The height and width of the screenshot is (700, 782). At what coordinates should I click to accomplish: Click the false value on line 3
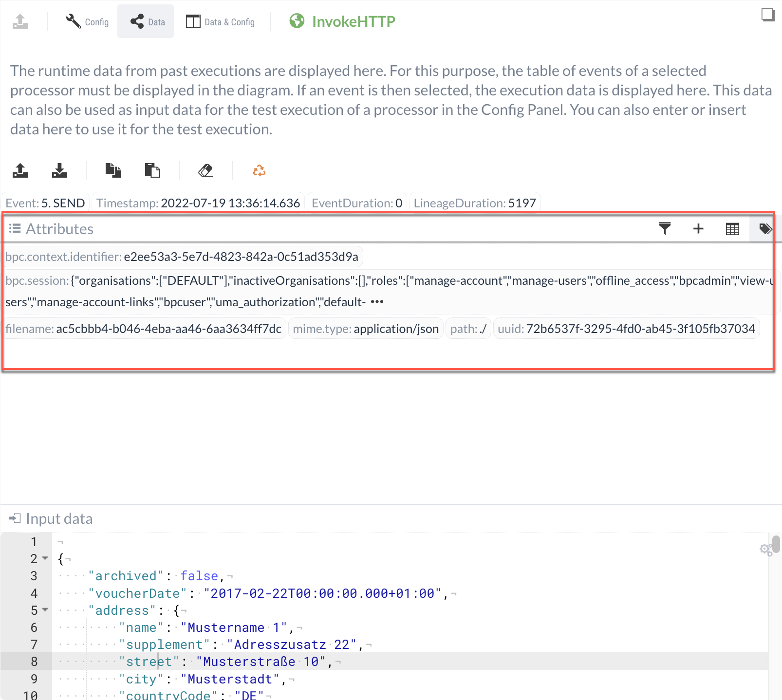click(x=199, y=576)
